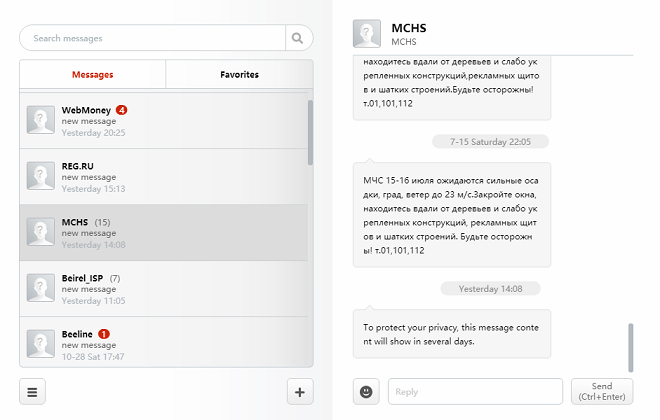Open the Beirel_ISP conversation

tap(164, 289)
